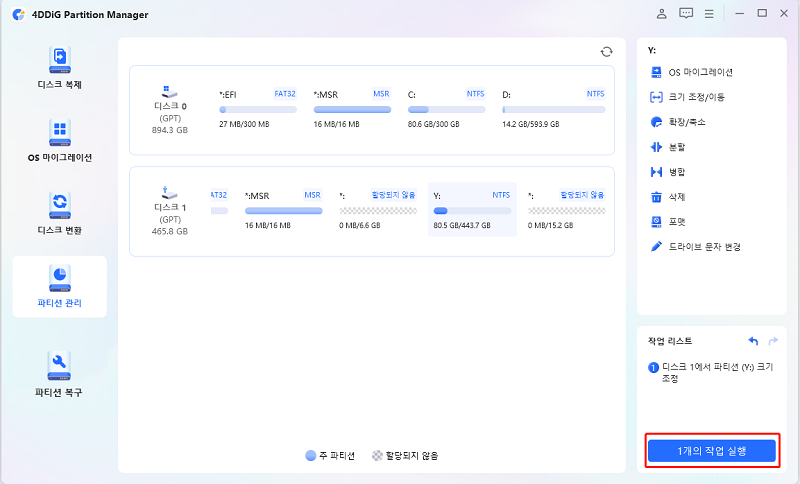Click the 할당되지 않음 legend entry

coord(405,455)
